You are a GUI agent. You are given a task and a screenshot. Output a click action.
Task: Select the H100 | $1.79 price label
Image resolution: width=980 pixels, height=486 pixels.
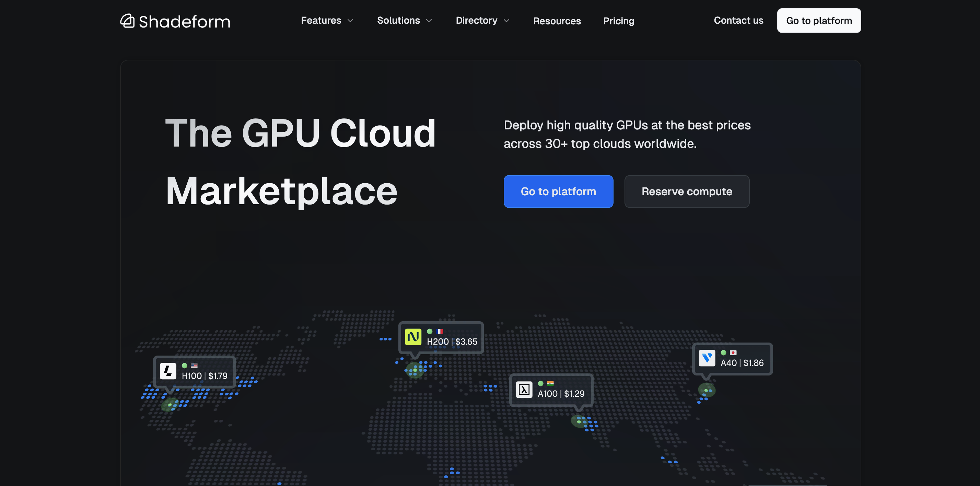(205, 376)
